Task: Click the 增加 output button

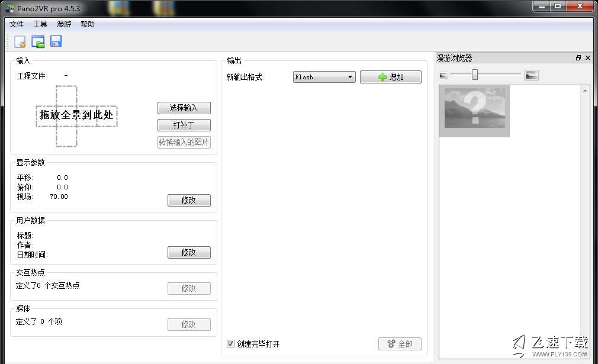Action: click(x=391, y=77)
